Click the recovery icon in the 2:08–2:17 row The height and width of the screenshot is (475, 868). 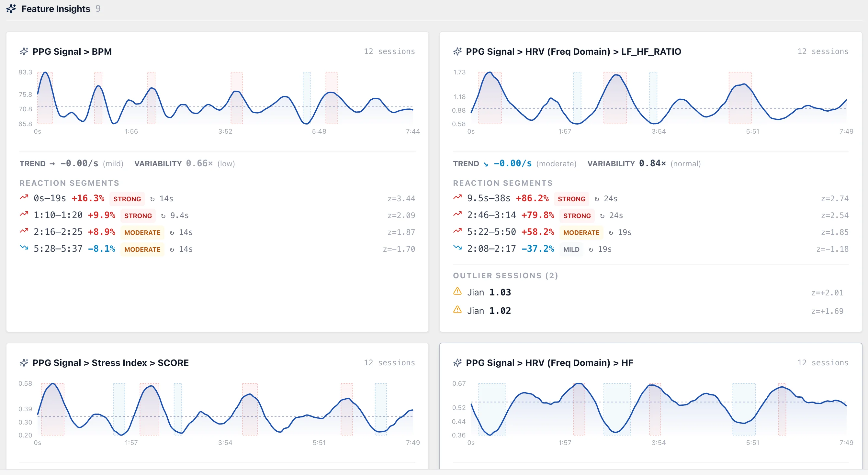click(x=591, y=250)
